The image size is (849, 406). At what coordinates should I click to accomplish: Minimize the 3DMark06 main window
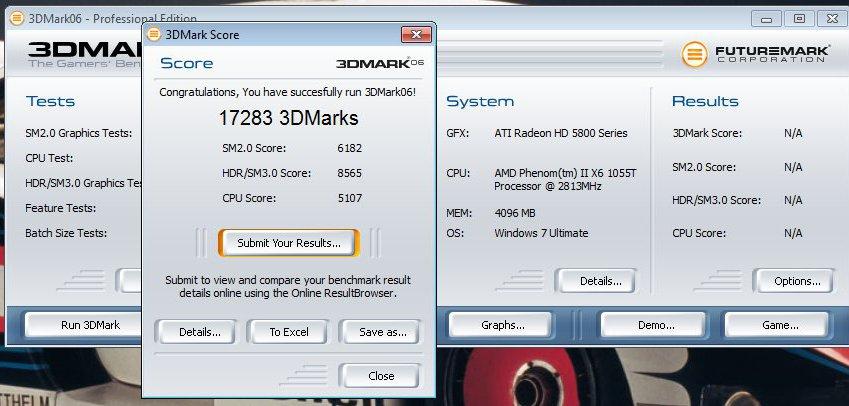[x=767, y=19]
